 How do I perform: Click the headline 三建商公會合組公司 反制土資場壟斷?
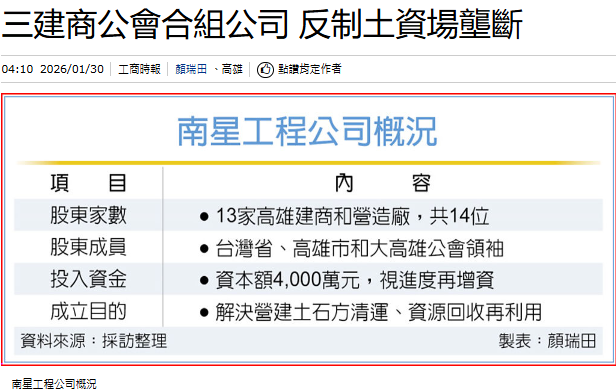(x=262, y=25)
